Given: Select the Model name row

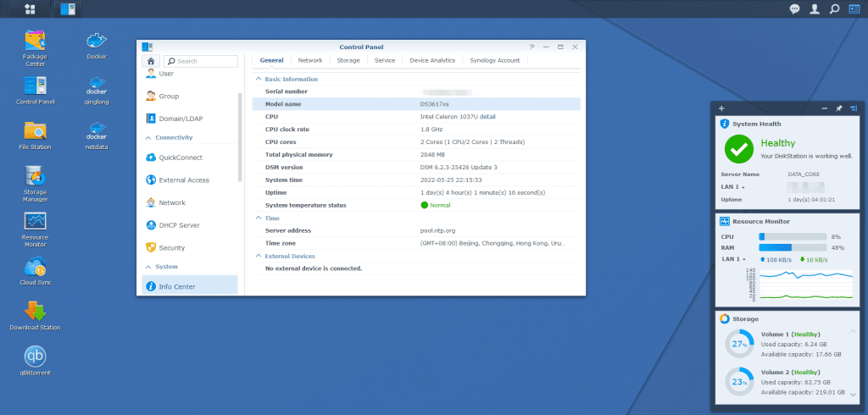Looking at the screenshot, I should pos(415,104).
